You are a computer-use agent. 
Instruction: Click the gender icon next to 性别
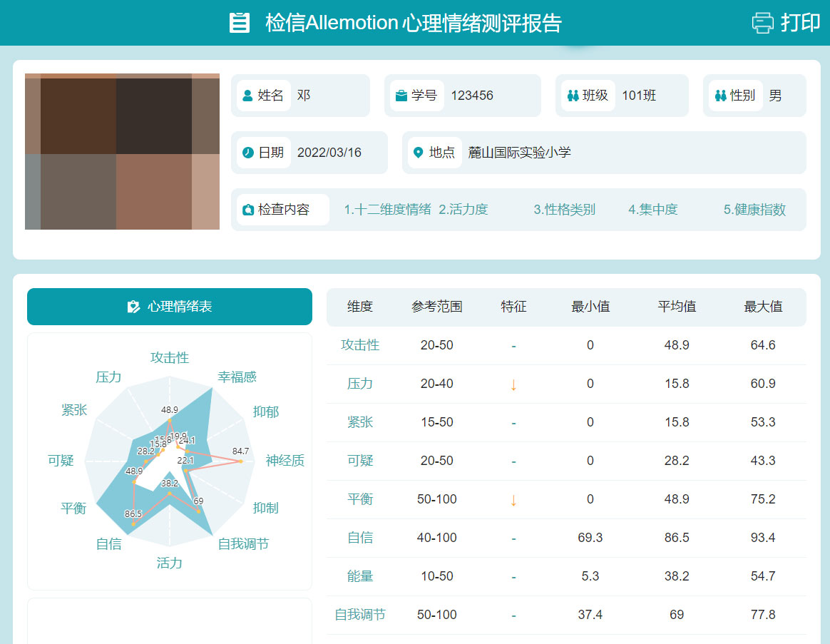720,96
